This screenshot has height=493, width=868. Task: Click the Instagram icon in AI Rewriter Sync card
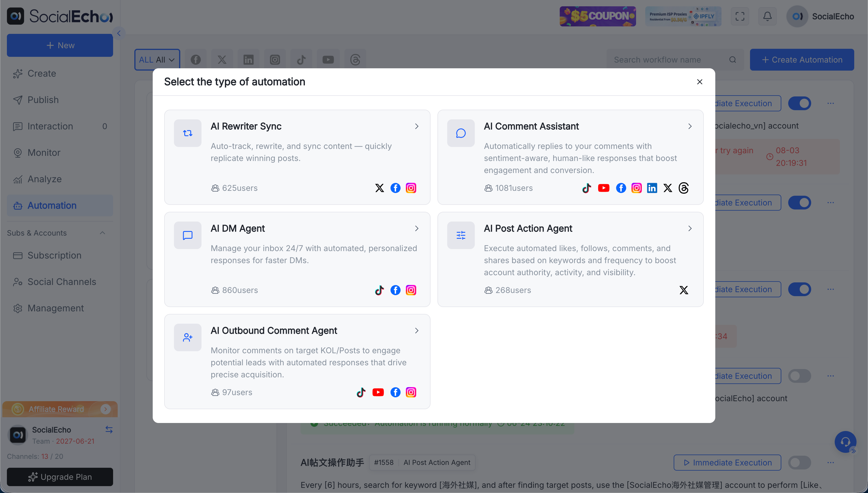[411, 188]
